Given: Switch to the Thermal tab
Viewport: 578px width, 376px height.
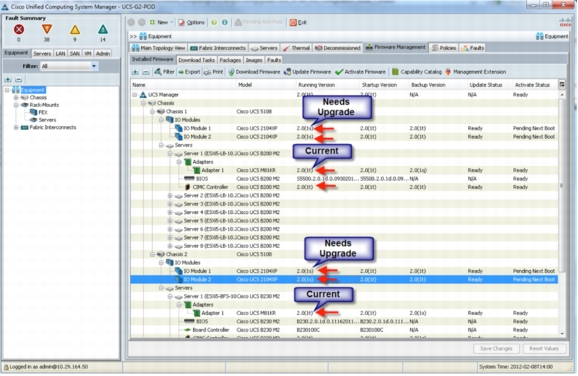Looking at the screenshot, I should click(296, 48).
